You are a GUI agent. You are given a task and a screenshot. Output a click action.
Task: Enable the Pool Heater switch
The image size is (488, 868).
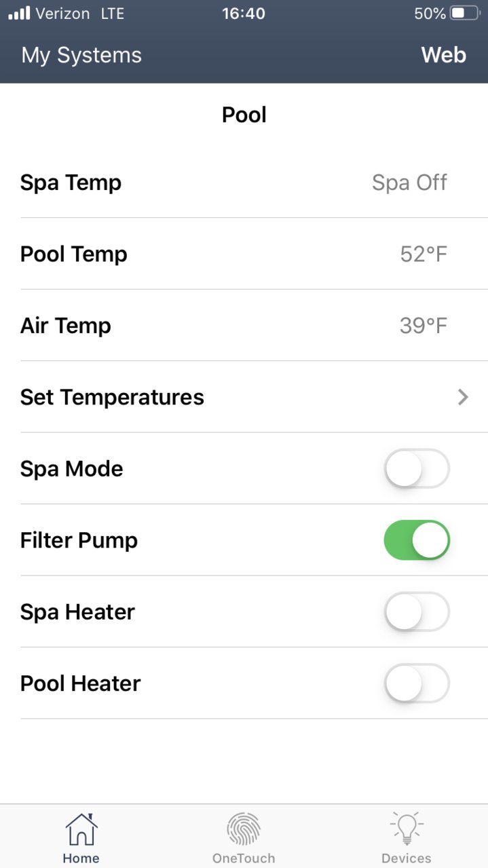(x=417, y=683)
